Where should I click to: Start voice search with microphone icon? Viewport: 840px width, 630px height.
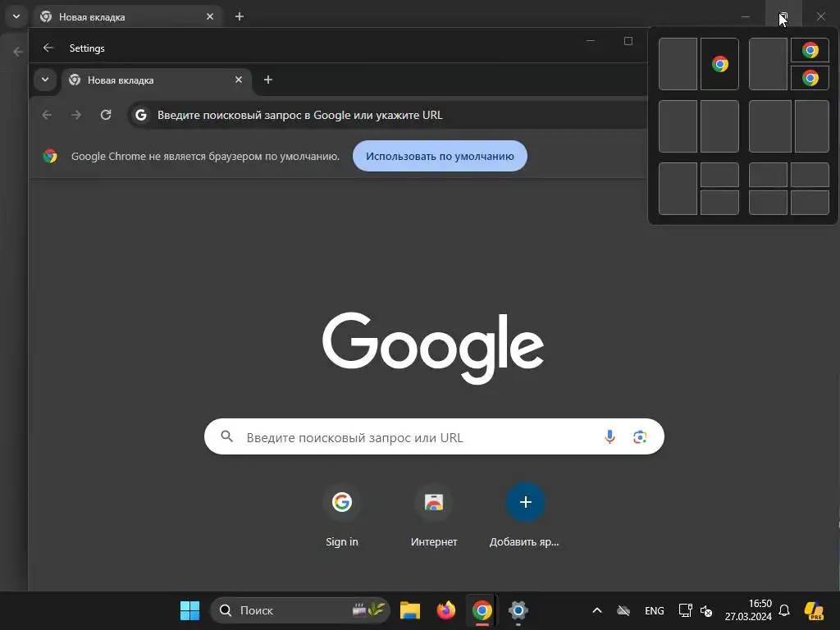pos(609,436)
